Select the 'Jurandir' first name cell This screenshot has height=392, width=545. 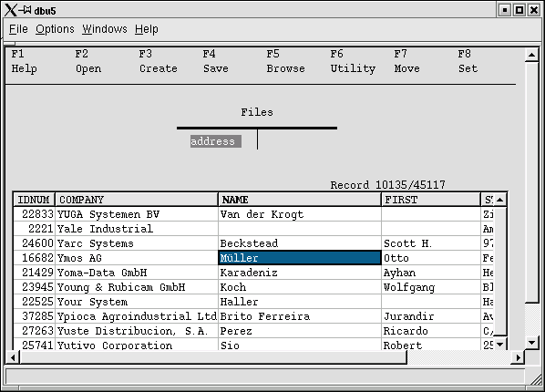(431, 316)
